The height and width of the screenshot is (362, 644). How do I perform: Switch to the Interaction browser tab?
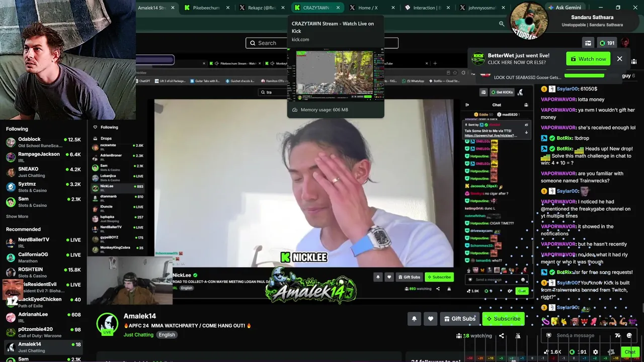[427, 8]
